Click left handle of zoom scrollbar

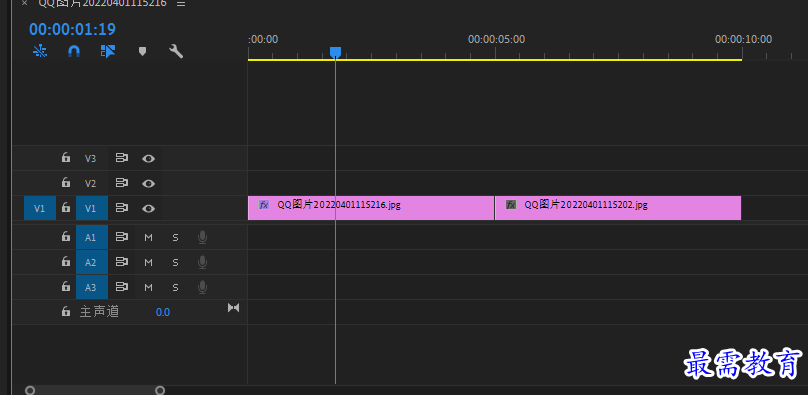click(x=30, y=390)
